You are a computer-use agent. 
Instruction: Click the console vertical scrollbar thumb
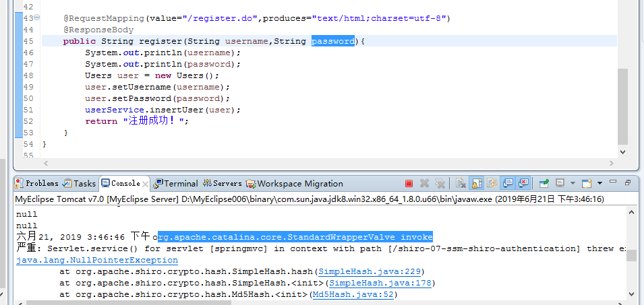(x=632, y=255)
